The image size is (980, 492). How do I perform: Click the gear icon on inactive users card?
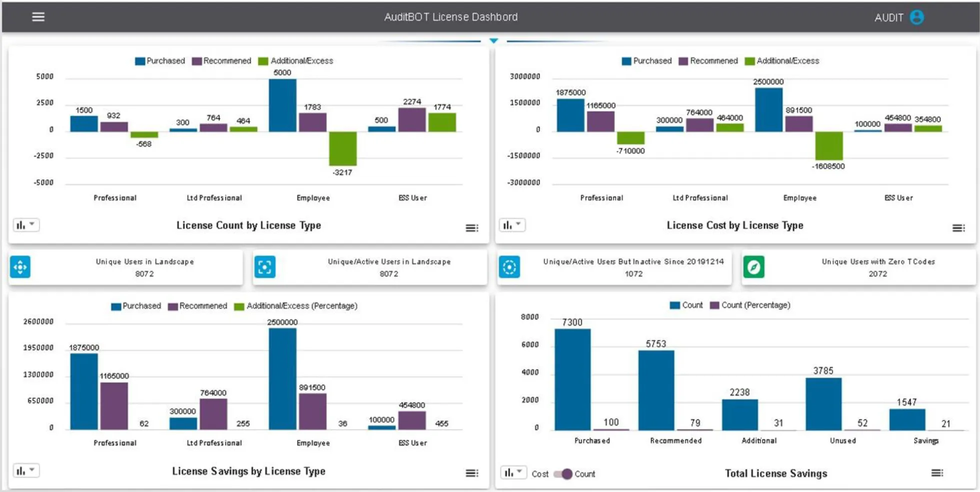pos(509,267)
